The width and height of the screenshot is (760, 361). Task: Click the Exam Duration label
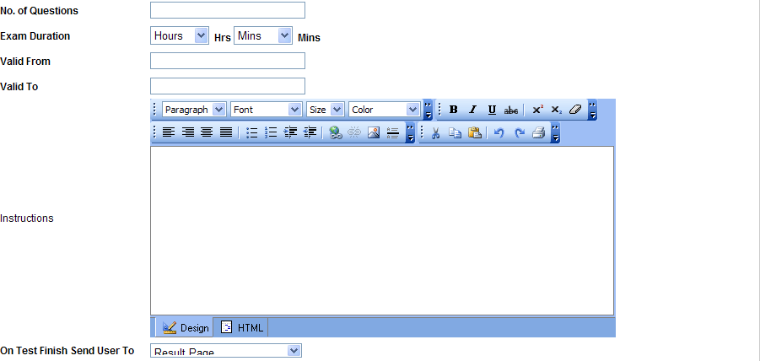tap(35, 36)
